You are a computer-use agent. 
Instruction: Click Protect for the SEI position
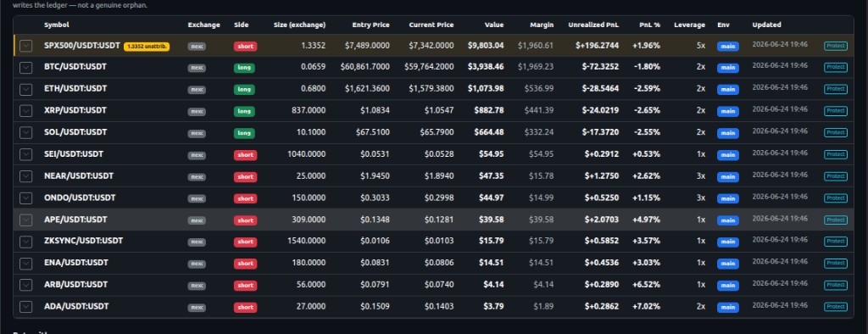[835, 154]
